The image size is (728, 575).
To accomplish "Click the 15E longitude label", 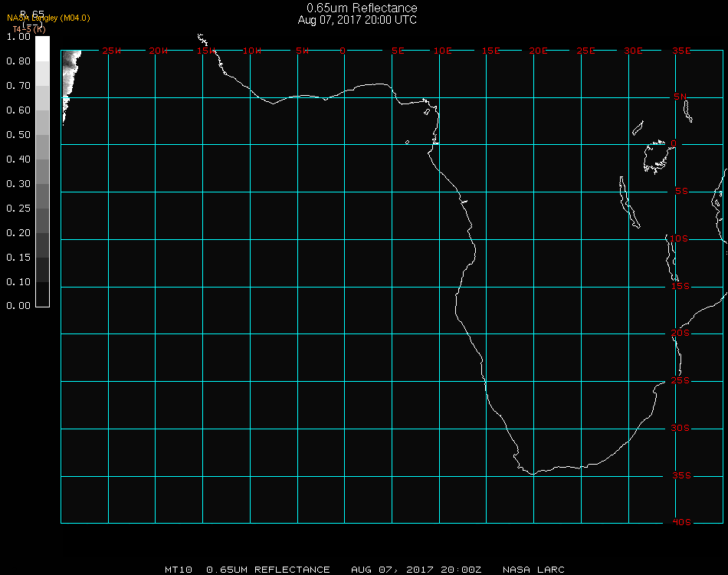I will (490, 51).
